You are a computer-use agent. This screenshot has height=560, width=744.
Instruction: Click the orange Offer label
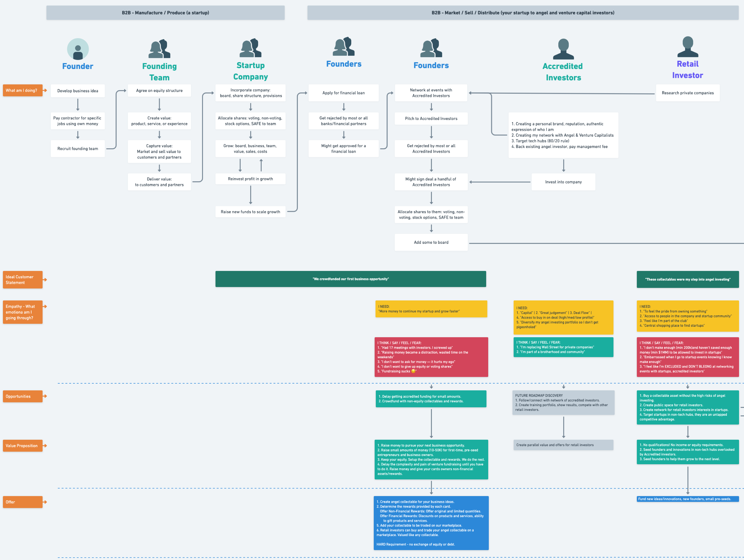(22, 502)
